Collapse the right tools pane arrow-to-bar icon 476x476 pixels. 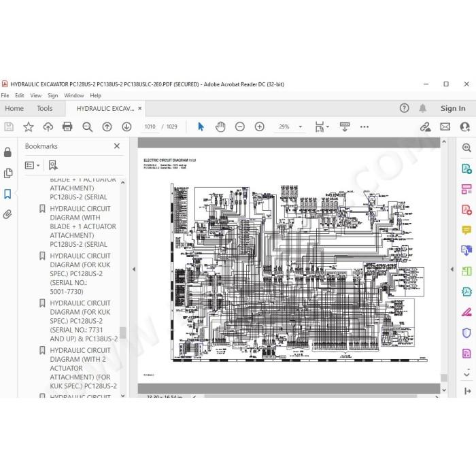tap(468, 391)
